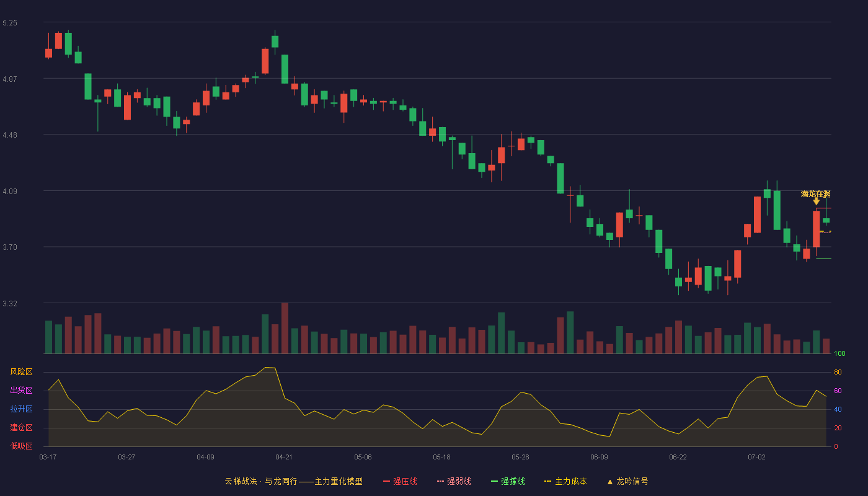Click the orange 80 indicator scale value
Viewport: 868px width, 496px height.
838,372
